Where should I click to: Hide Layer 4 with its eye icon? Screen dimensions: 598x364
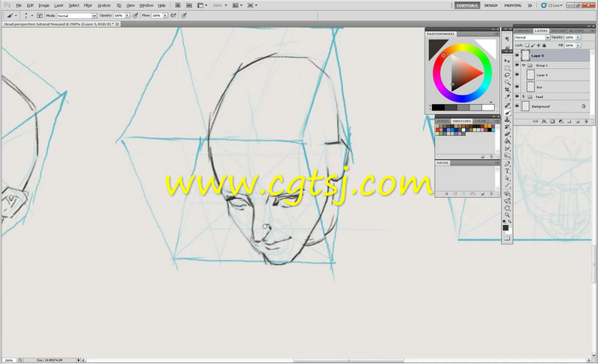pyautogui.click(x=517, y=75)
